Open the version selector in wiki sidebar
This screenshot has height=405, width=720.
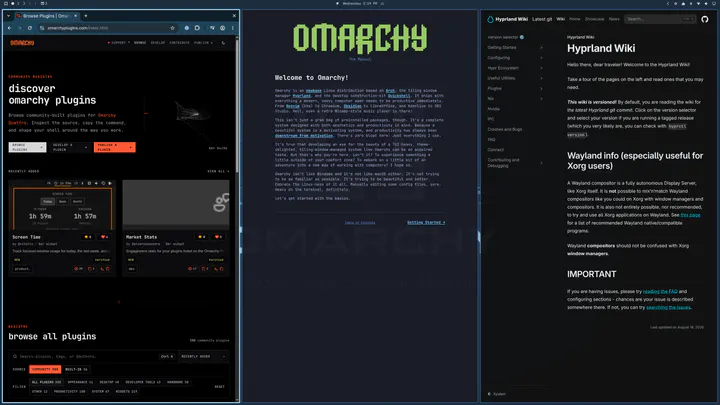(x=506, y=37)
